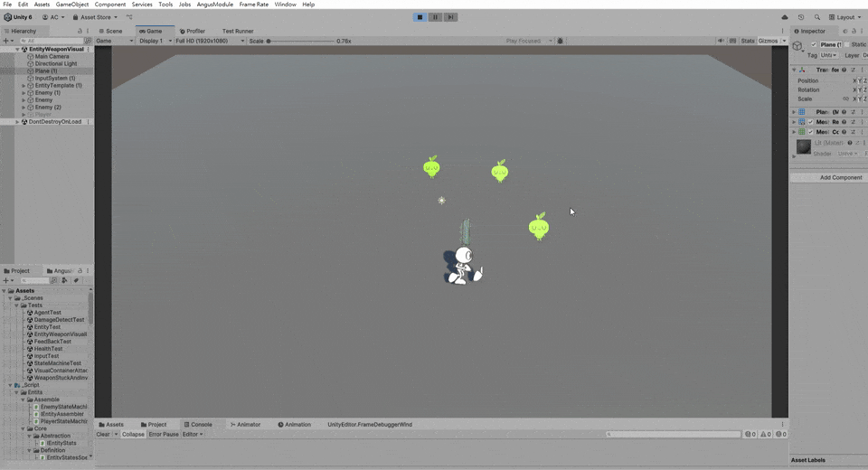Open the Play Focused dropdown
This screenshot has width=868, height=470.
[x=529, y=41]
